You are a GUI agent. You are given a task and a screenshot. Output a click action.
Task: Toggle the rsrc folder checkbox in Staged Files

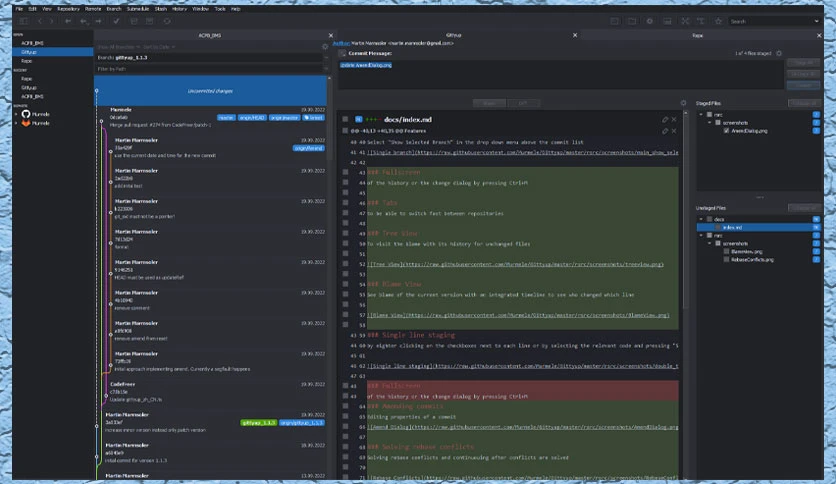(709, 115)
